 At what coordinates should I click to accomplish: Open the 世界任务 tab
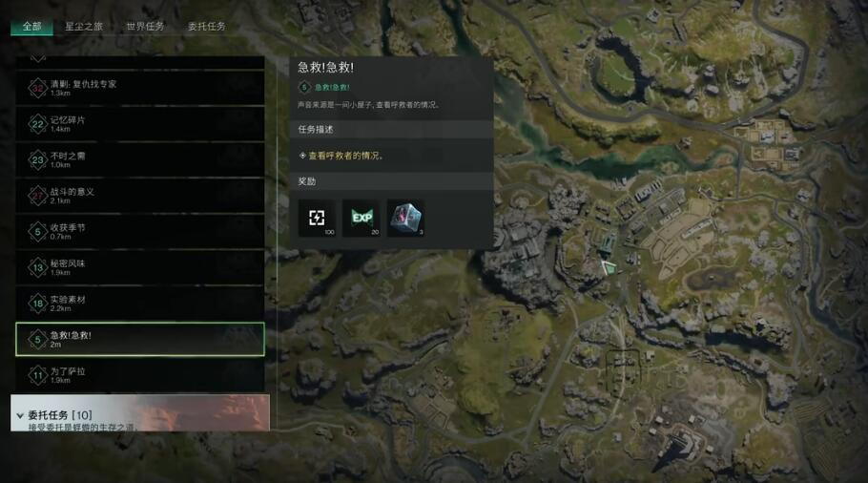point(145,26)
